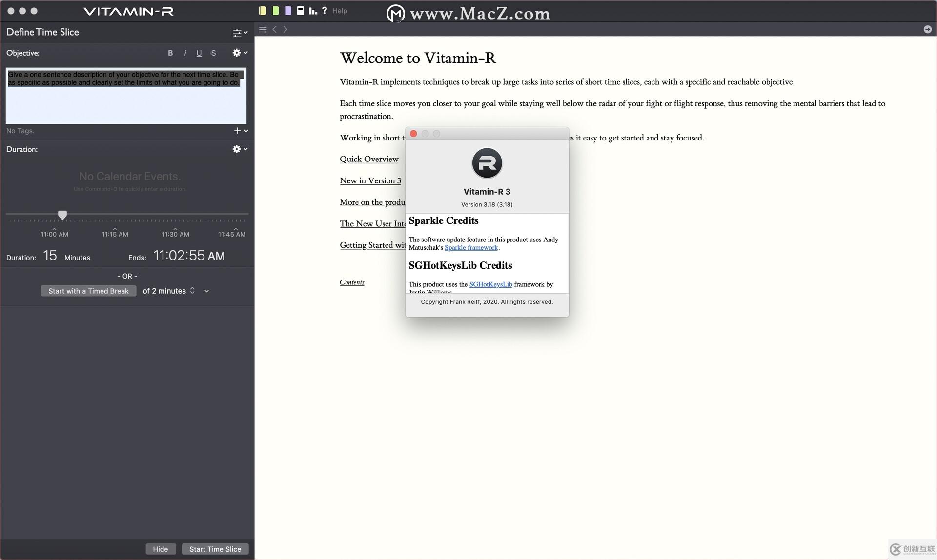Click the duration slider thumb
This screenshot has height=560, width=937.
point(62,215)
